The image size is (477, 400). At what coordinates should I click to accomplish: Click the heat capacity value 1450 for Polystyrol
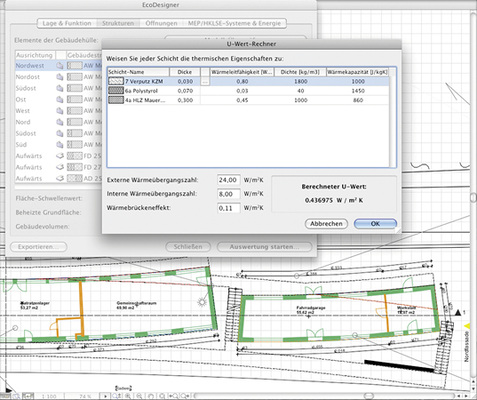358,91
